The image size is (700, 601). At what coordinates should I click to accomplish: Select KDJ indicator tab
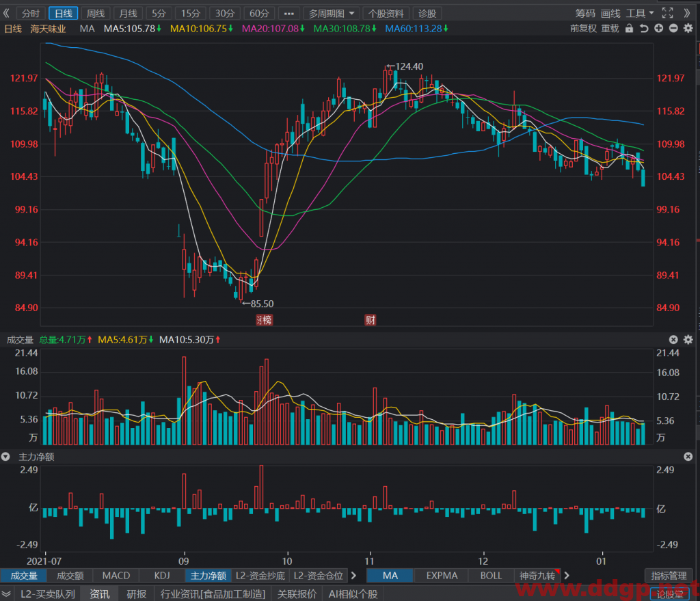[162, 576]
